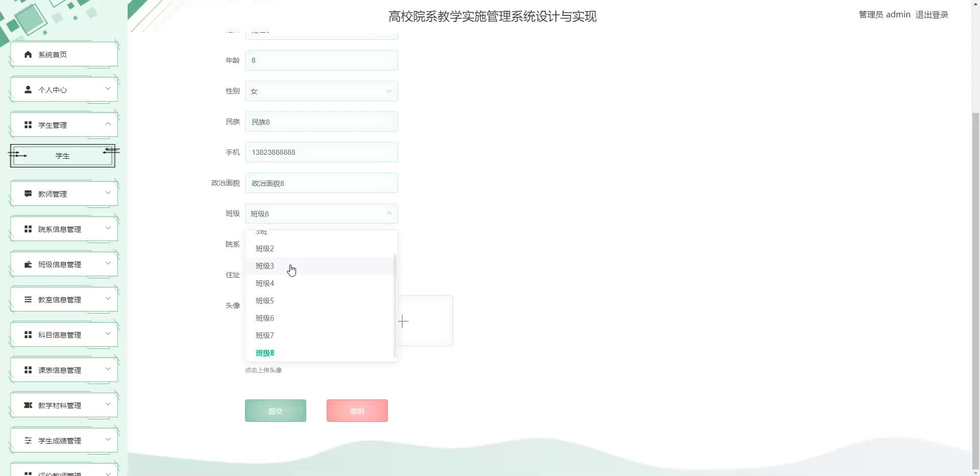Click the class dropdown list scrollbar
Viewport: 980px width, 476px height.
coord(395,306)
